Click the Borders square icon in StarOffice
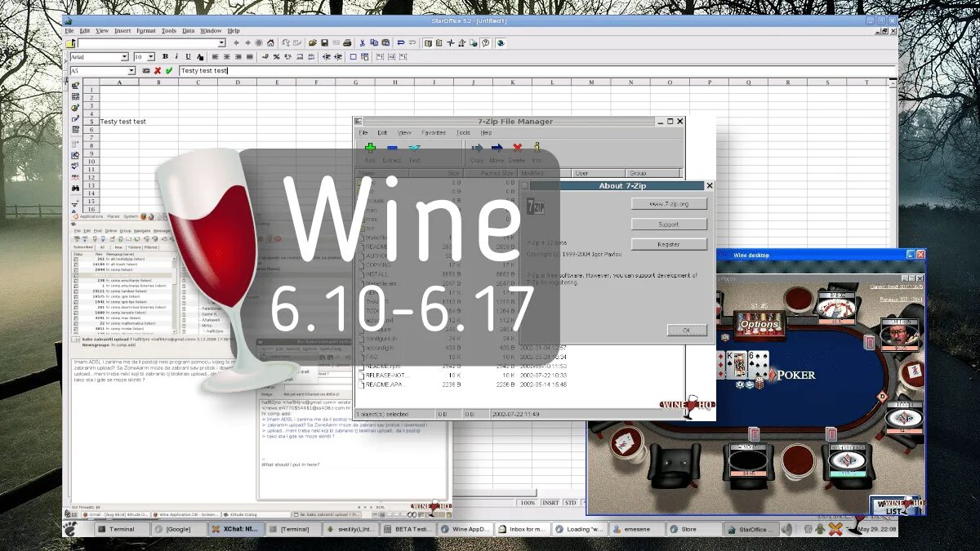This screenshot has width=980, height=551. (x=354, y=56)
